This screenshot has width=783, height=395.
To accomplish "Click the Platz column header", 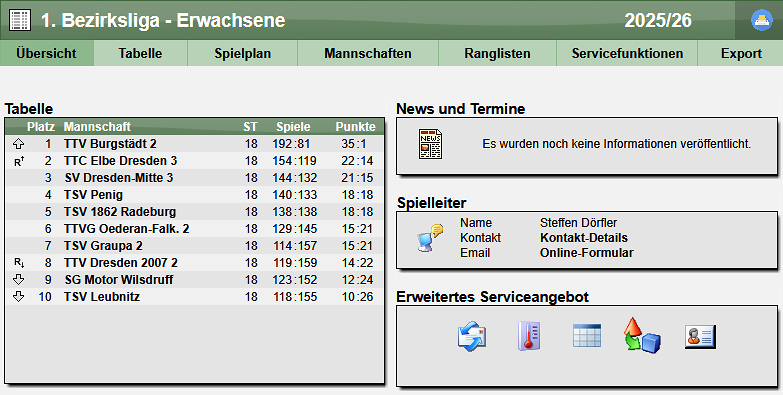I will pyautogui.click(x=41, y=127).
